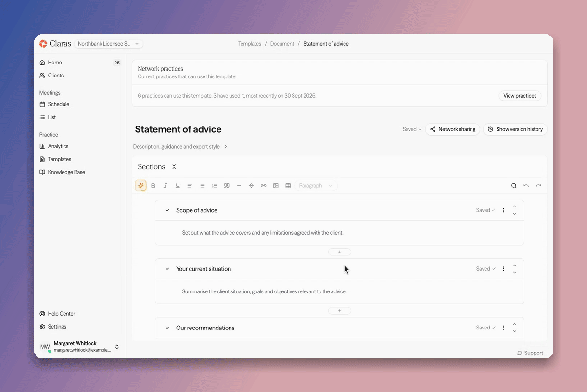Click the Claras logo

click(x=55, y=44)
